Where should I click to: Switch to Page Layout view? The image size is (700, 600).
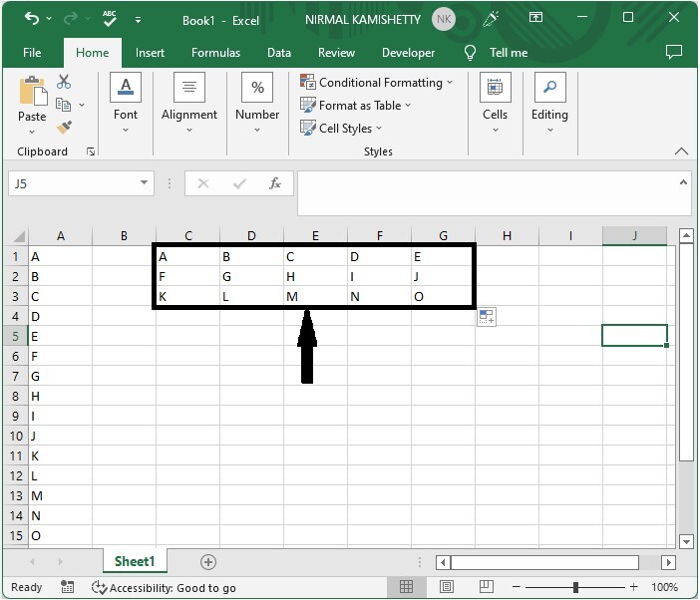pyautogui.click(x=447, y=587)
